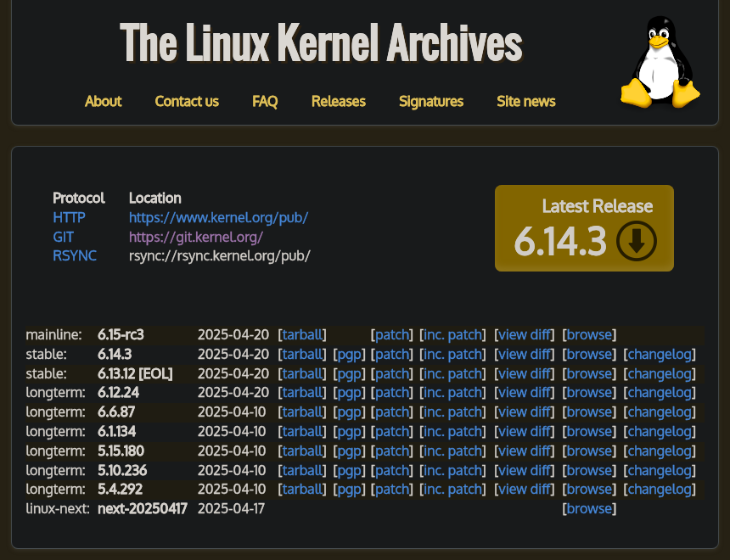Open patch for 6.13.12 [EOL]
The width and height of the screenshot is (730, 560).
click(391, 374)
